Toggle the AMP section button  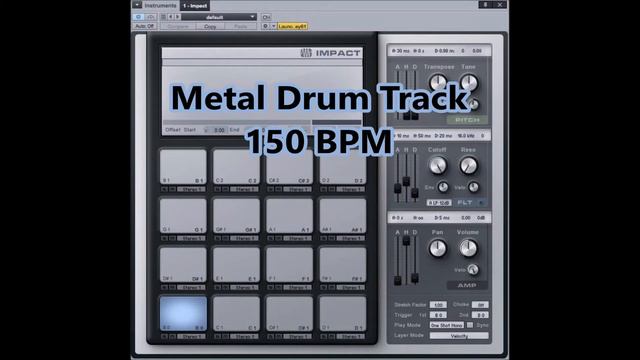click(x=467, y=285)
